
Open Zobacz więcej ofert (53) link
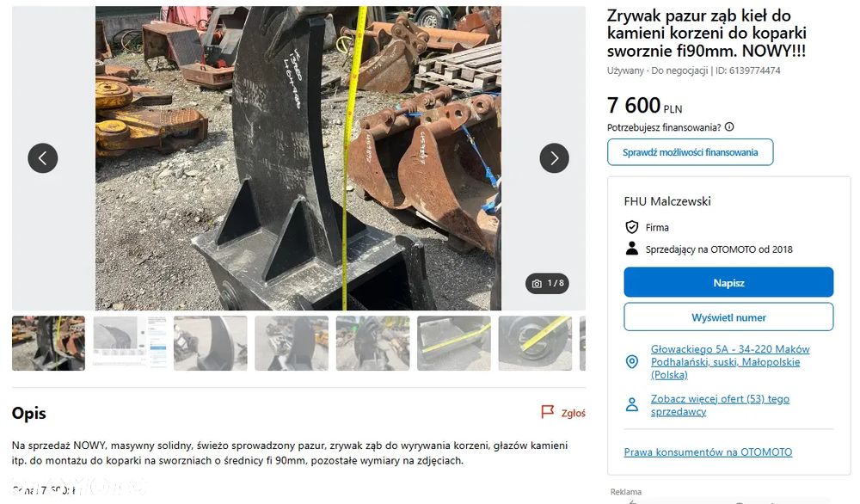click(720, 405)
